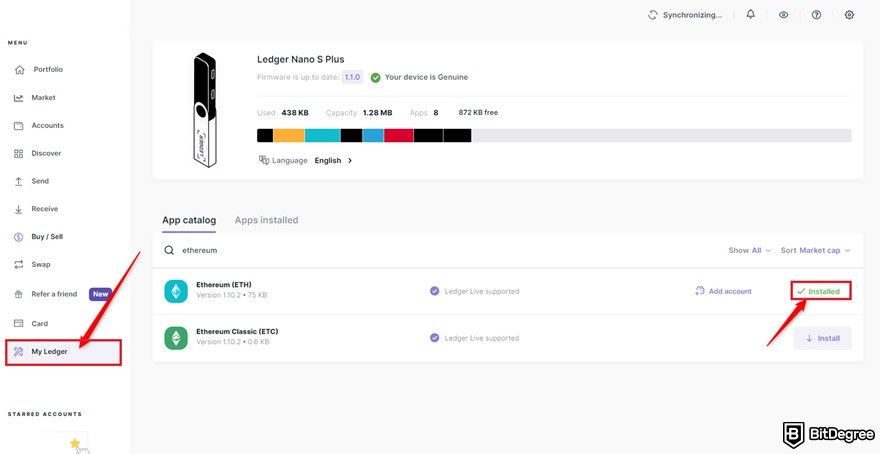Click the New badge beside Refer a friend

click(x=100, y=294)
